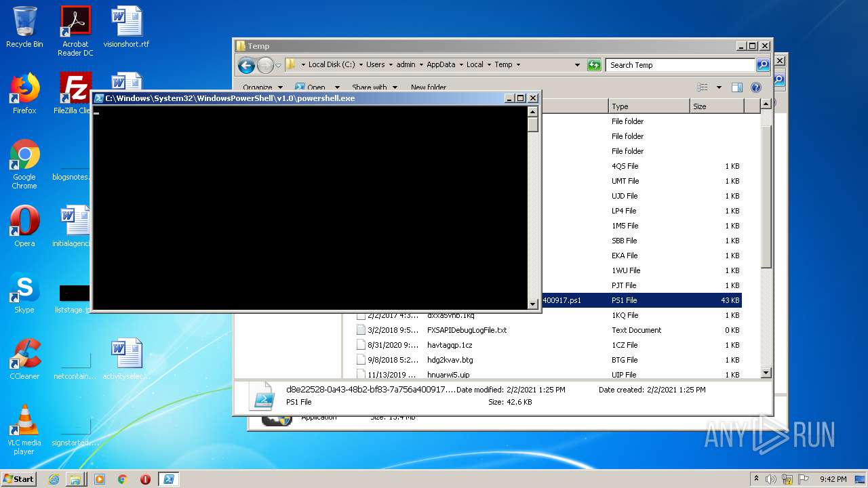Toggle the preview pane icon
The width and height of the screenshot is (868, 488).
(x=737, y=87)
